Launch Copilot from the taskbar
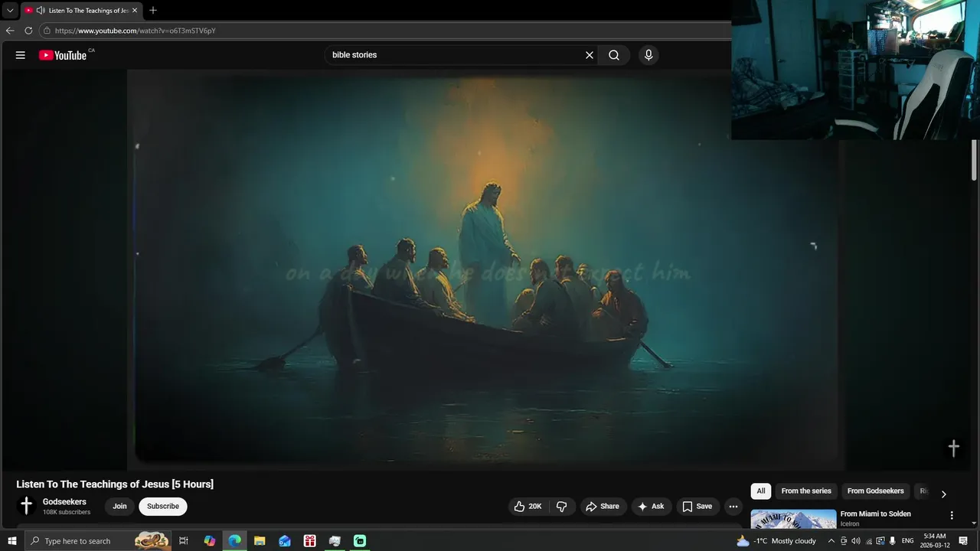The width and height of the screenshot is (980, 551). pos(210,541)
